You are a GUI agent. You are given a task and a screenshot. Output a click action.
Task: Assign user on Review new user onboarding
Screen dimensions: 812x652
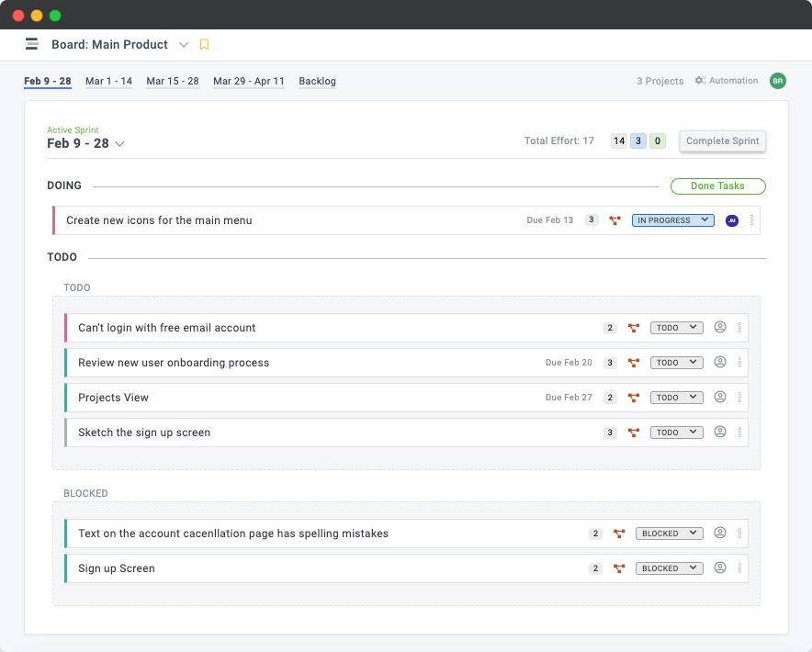[720, 362]
